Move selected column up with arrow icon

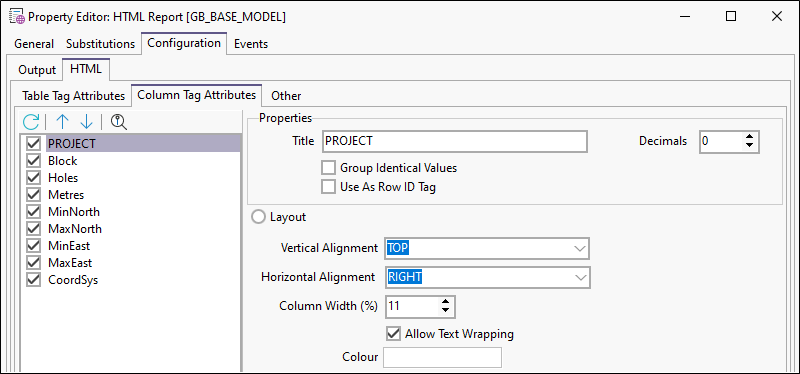tap(62, 121)
